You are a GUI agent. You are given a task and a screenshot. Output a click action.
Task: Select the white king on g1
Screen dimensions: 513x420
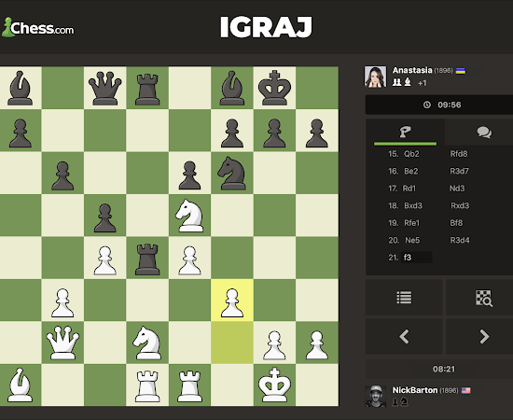pyautogui.click(x=274, y=385)
